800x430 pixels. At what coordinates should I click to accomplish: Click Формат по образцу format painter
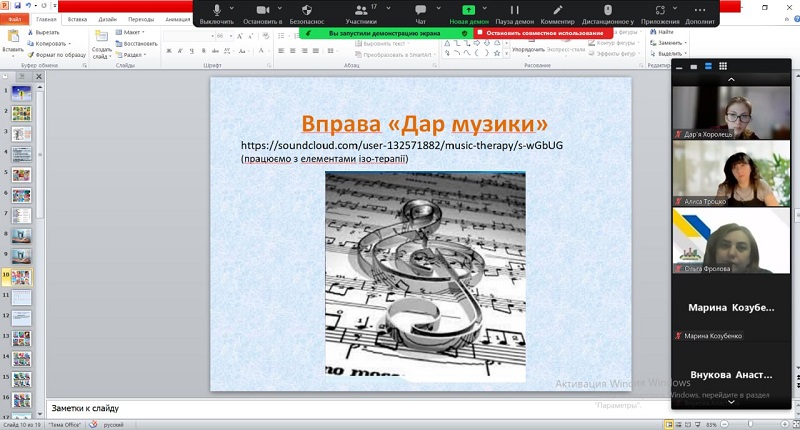(x=57, y=55)
